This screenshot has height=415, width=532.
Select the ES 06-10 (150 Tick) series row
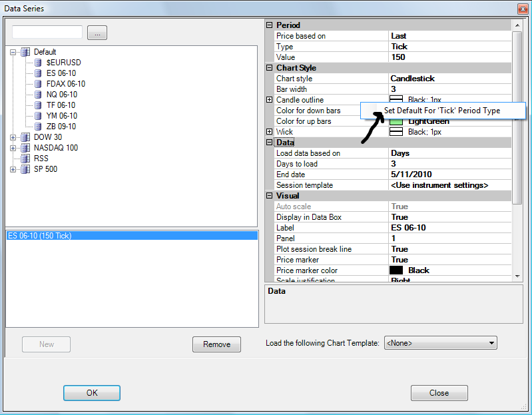132,236
